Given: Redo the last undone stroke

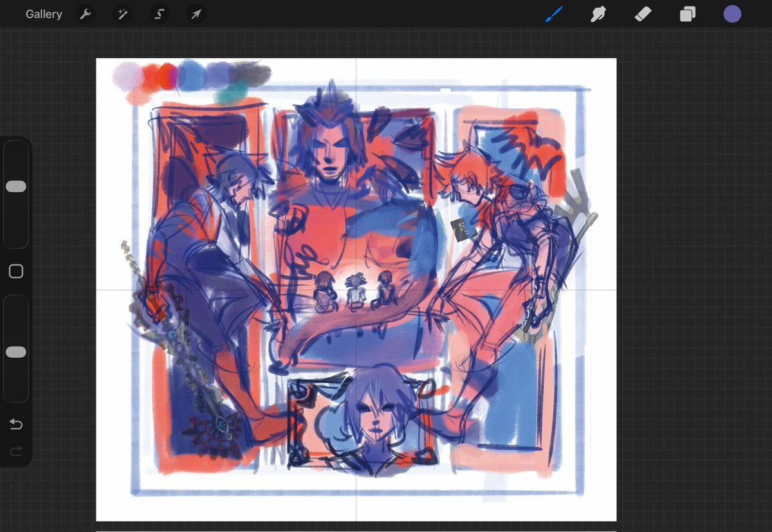Looking at the screenshot, I should (16, 450).
